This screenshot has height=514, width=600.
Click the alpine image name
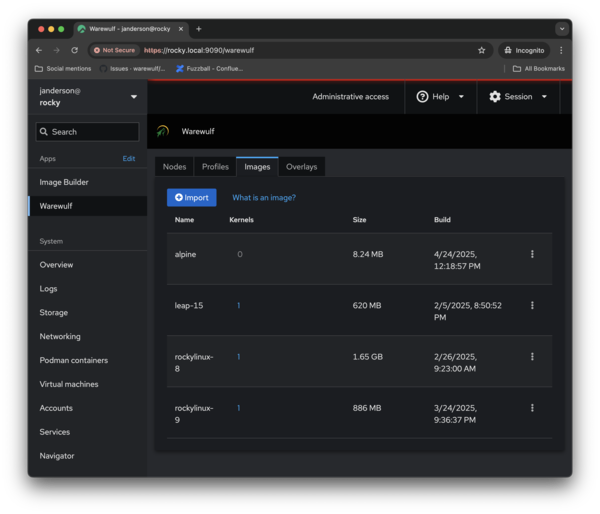pyautogui.click(x=185, y=254)
